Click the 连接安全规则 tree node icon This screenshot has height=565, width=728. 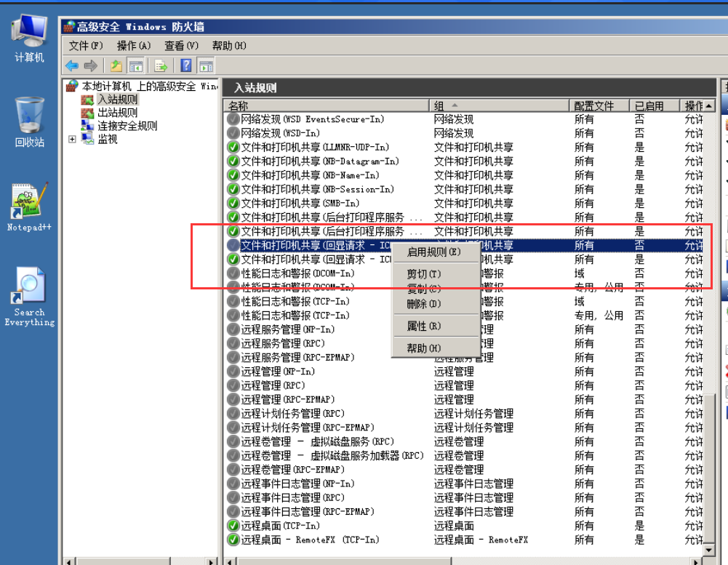(x=87, y=126)
